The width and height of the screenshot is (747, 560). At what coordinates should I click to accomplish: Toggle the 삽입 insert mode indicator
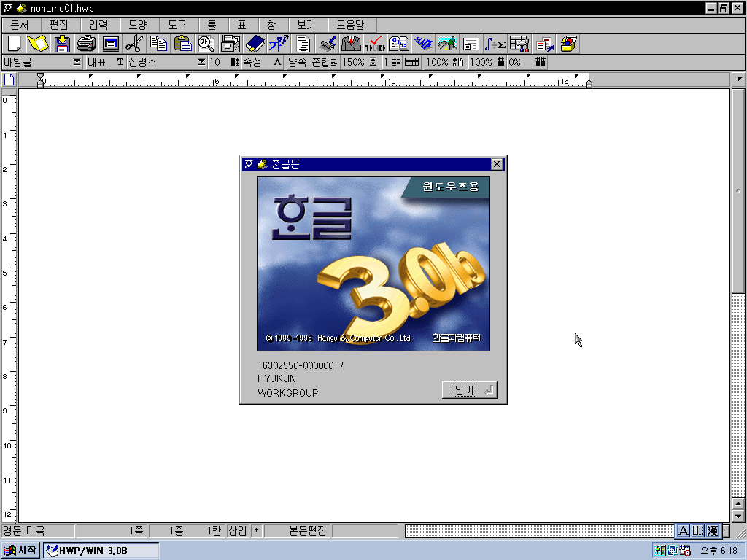click(x=237, y=531)
